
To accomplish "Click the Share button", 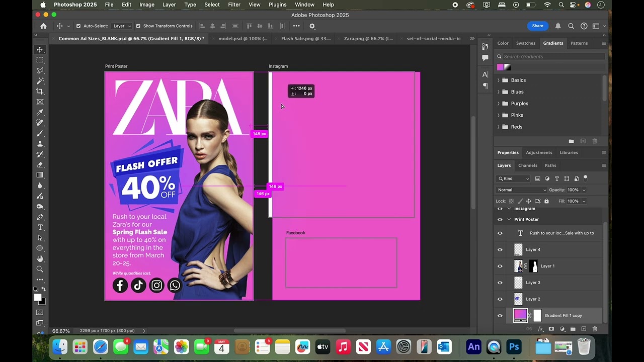I will (538, 26).
